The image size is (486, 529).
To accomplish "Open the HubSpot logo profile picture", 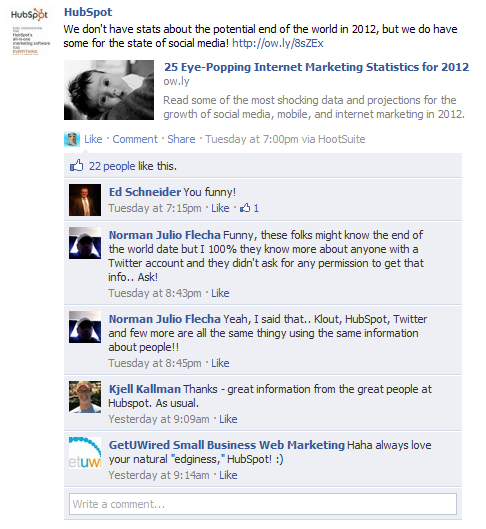I will pos(30,32).
